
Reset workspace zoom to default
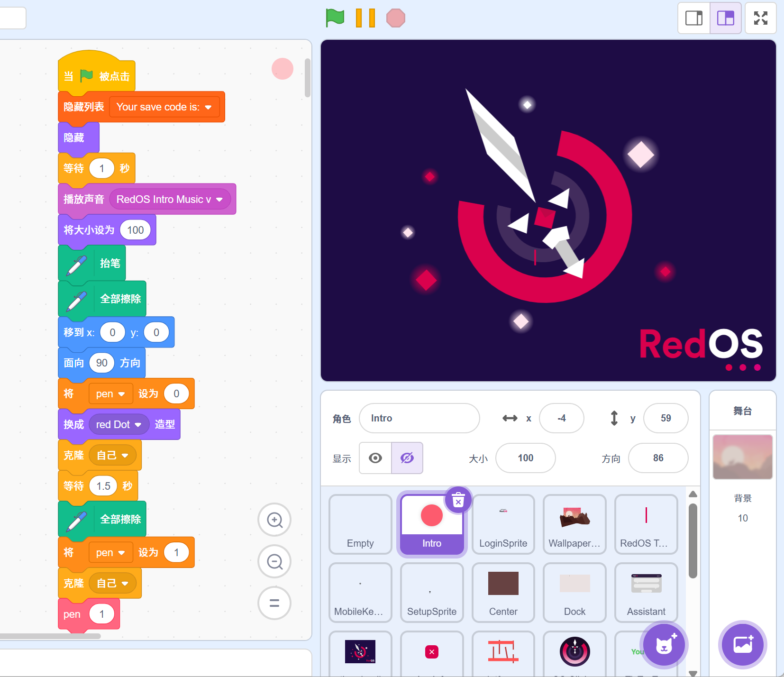point(274,603)
